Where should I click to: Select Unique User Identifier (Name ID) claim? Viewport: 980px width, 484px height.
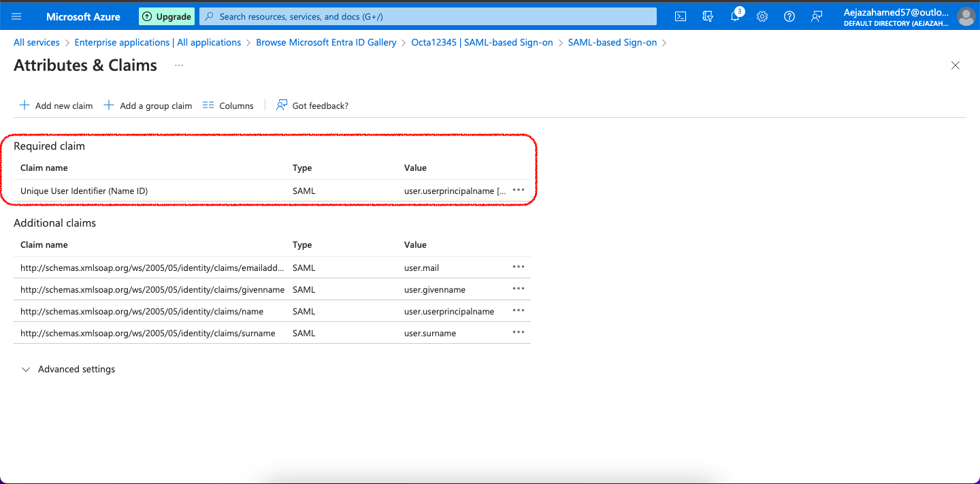[x=84, y=191]
